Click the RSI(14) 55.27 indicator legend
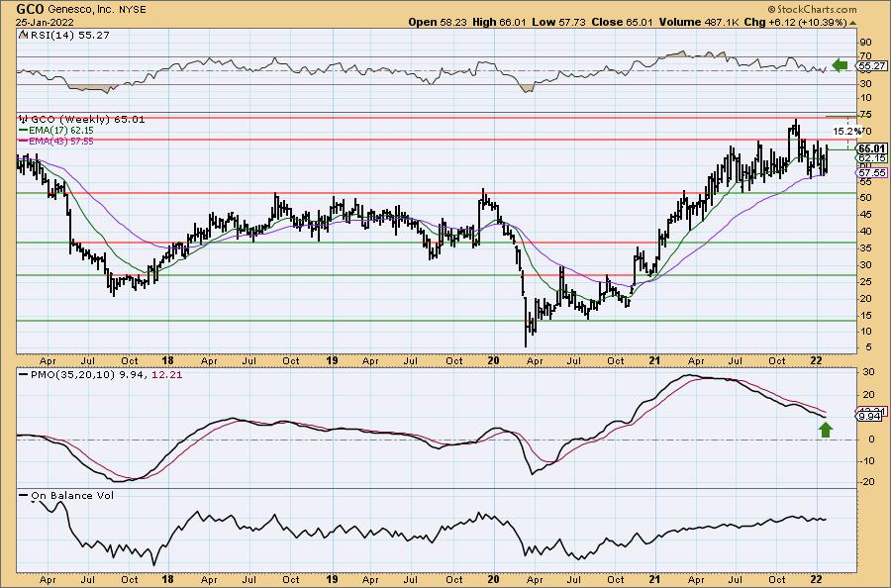This screenshot has width=891, height=588. 69,35
